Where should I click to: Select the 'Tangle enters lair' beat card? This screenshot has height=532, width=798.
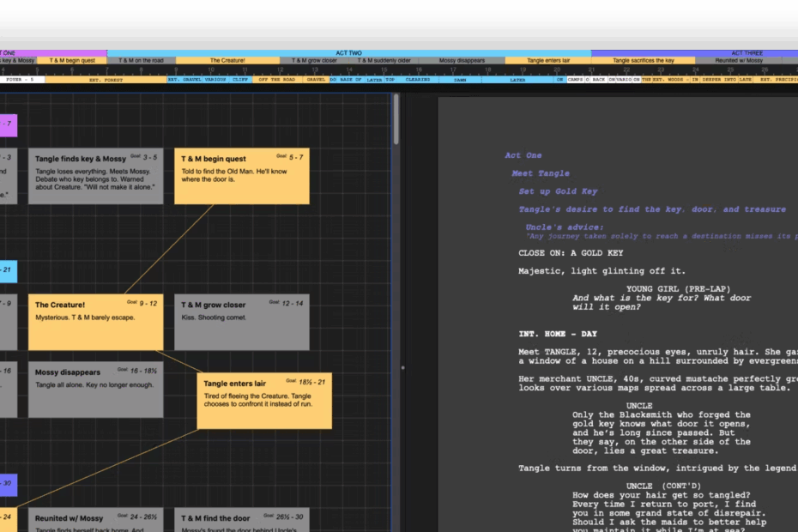click(263, 400)
